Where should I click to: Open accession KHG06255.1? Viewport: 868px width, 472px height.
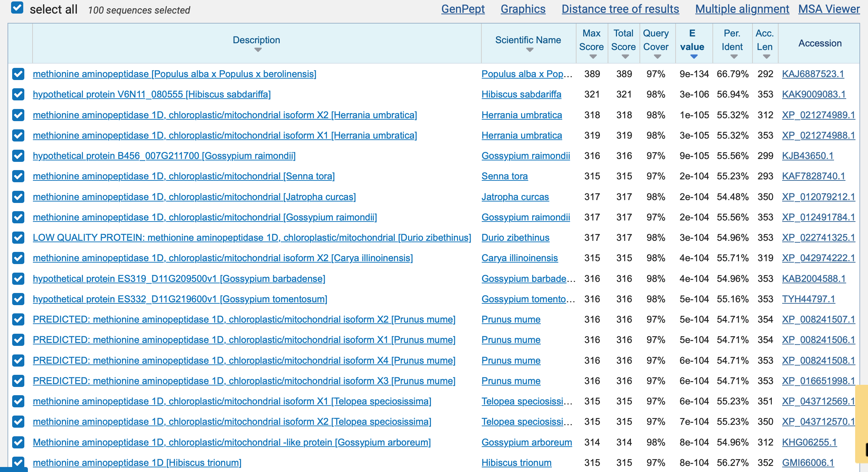(x=809, y=442)
